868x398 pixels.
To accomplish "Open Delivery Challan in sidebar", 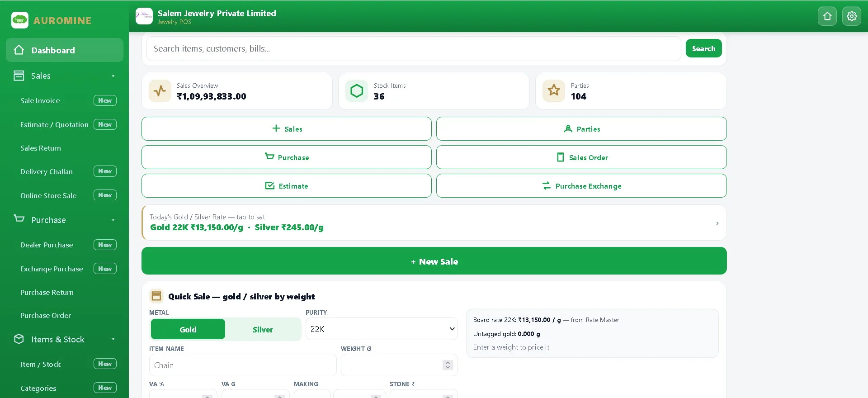I will click(x=46, y=171).
